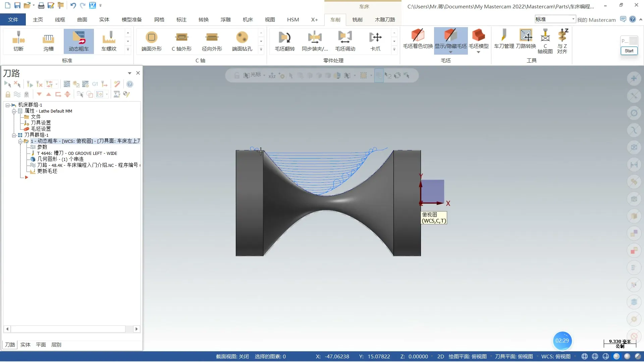Click the WCS: 俯视图 status field
644x362 pixels.
coord(555,357)
